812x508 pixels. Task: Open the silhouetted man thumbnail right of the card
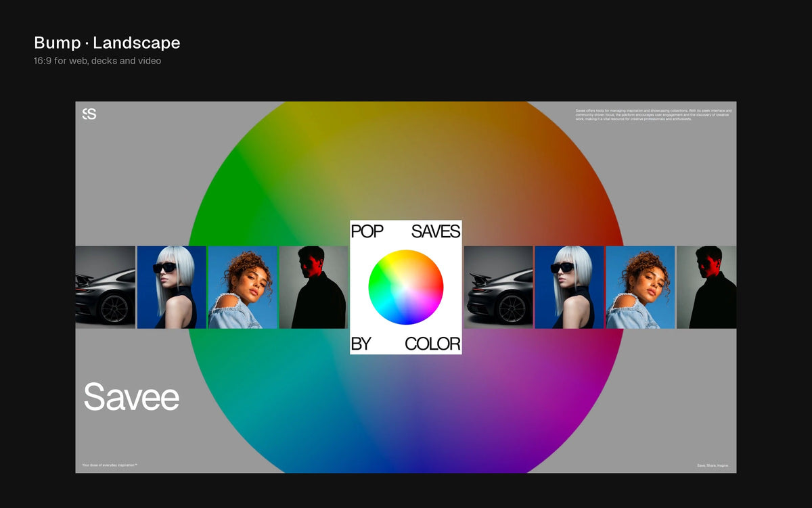point(706,287)
